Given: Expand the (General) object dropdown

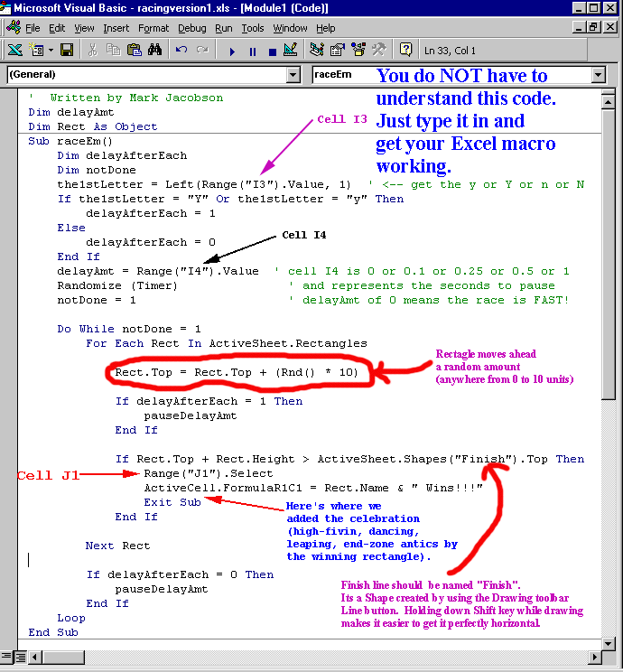Looking at the screenshot, I should (x=293, y=75).
